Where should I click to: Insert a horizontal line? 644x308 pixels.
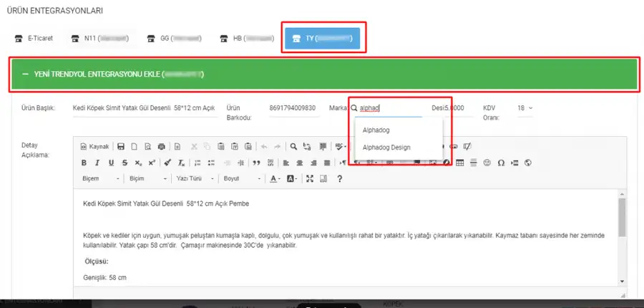point(474,163)
